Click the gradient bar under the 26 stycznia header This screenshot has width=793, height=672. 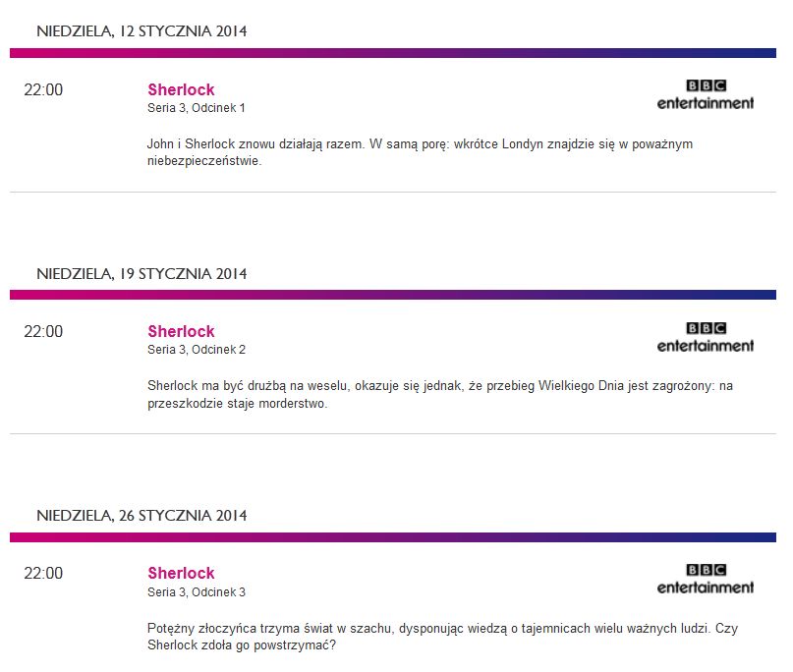pos(393,537)
